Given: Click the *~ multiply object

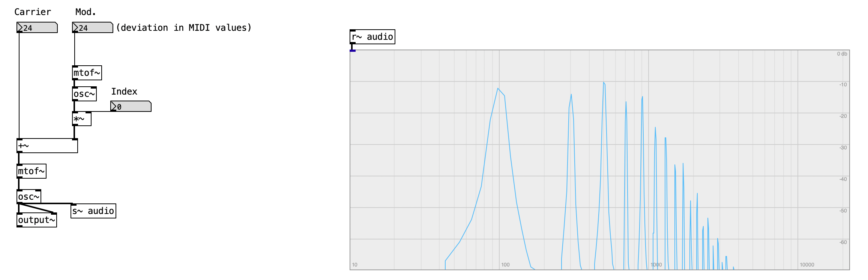Looking at the screenshot, I should [x=82, y=119].
